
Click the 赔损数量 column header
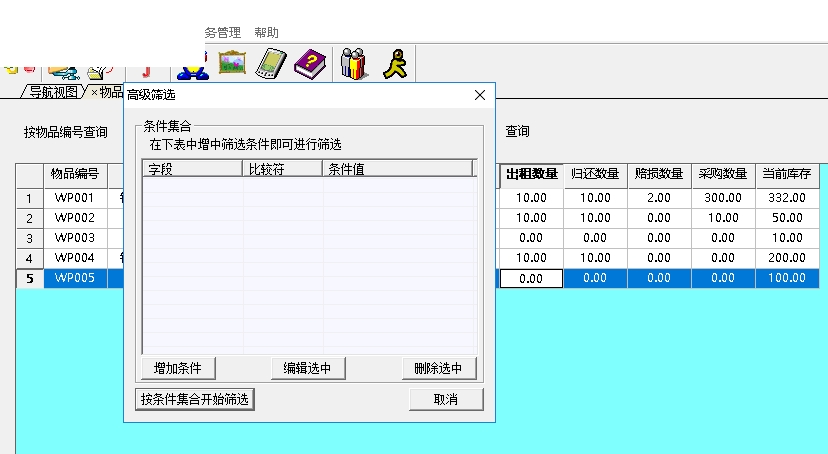click(x=659, y=174)
